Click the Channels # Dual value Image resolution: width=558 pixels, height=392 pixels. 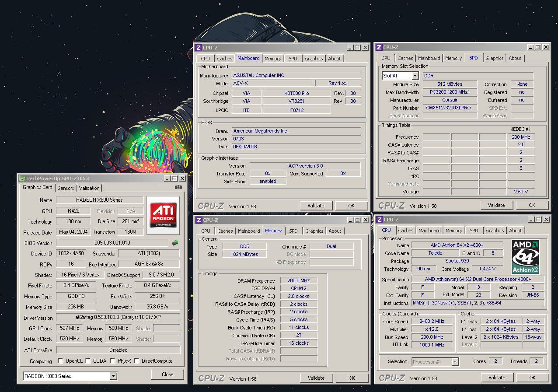click(x=331, y=246)
